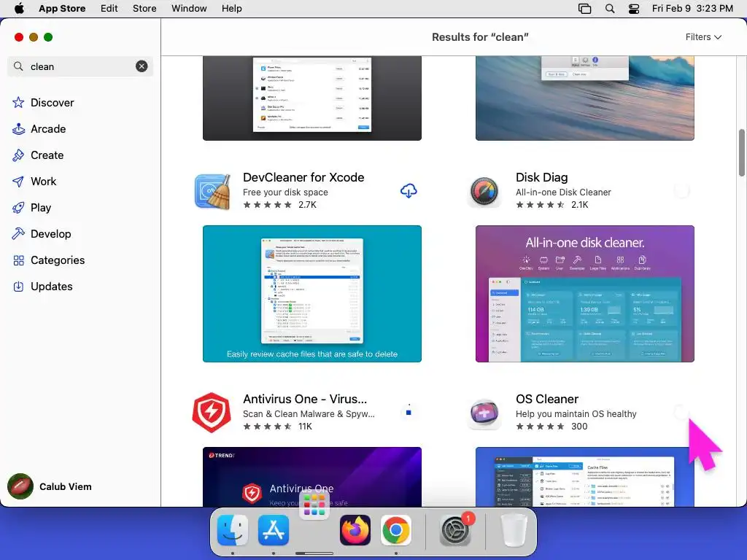Click the Antivirus One 11K rating
This screenshot has height=560, width=747.
[278, 427]
